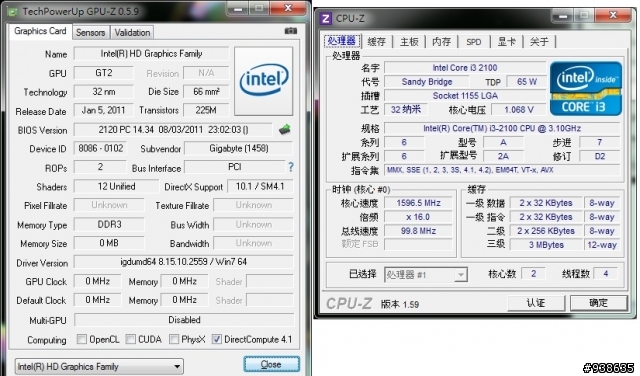Click the Die Size value 66 mm²
Image resolution: width=640 pixels, height=376 pixels.
tap(206, 91)
